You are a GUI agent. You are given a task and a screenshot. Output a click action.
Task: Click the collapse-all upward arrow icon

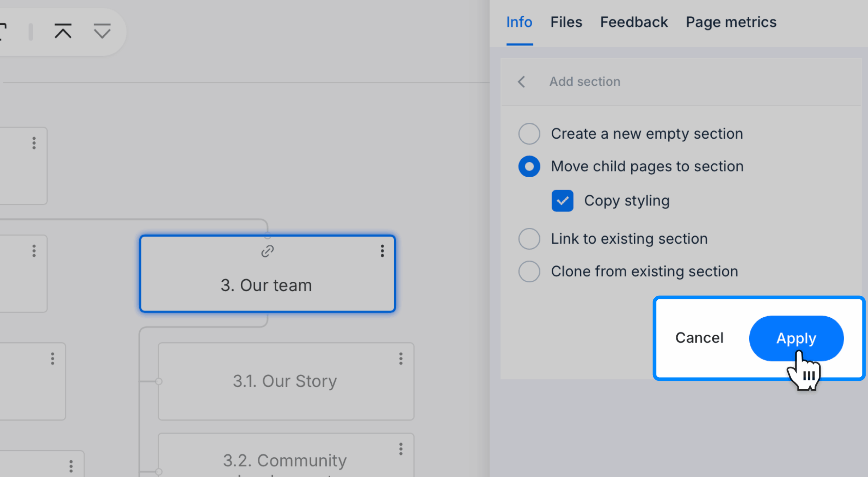pos(63,31)
